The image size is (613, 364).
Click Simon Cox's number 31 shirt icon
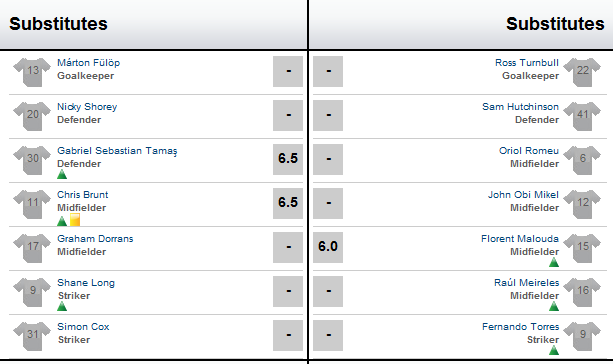[32, 336]
